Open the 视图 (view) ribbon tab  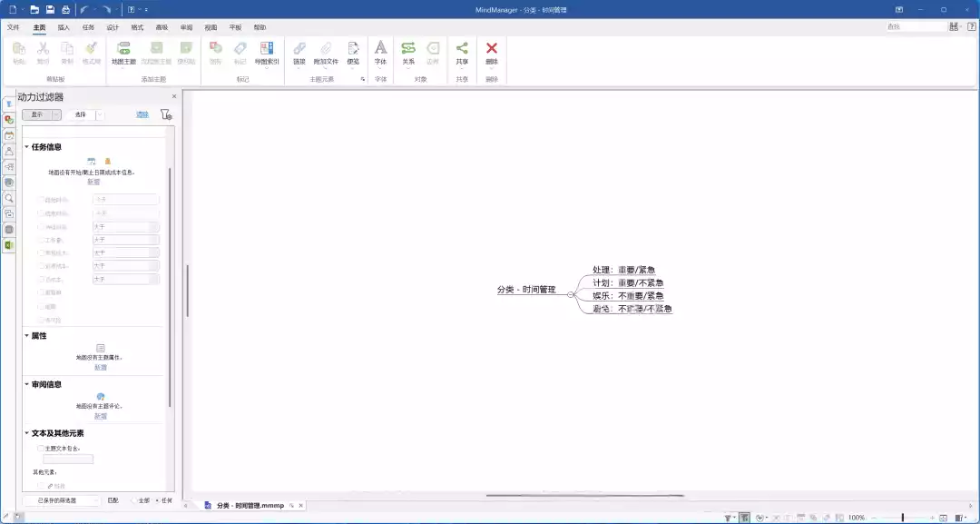tap(211, 27)
